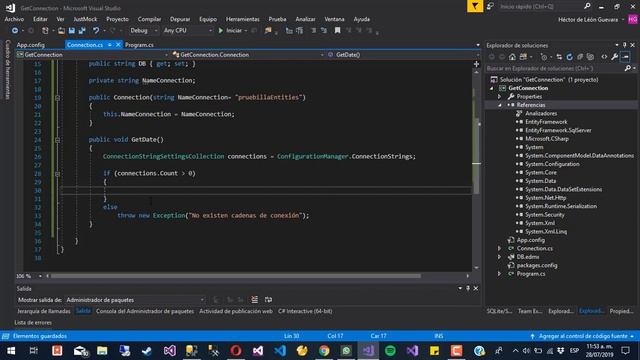Click the Save file toolbar icon
Viewport: 640px width, 360px height.
72,31
